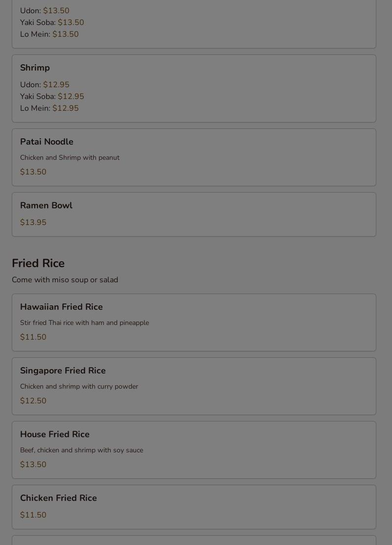Click the Shrimp noodle heading
The width and height of the screenshot is (392, 545).
35,68
